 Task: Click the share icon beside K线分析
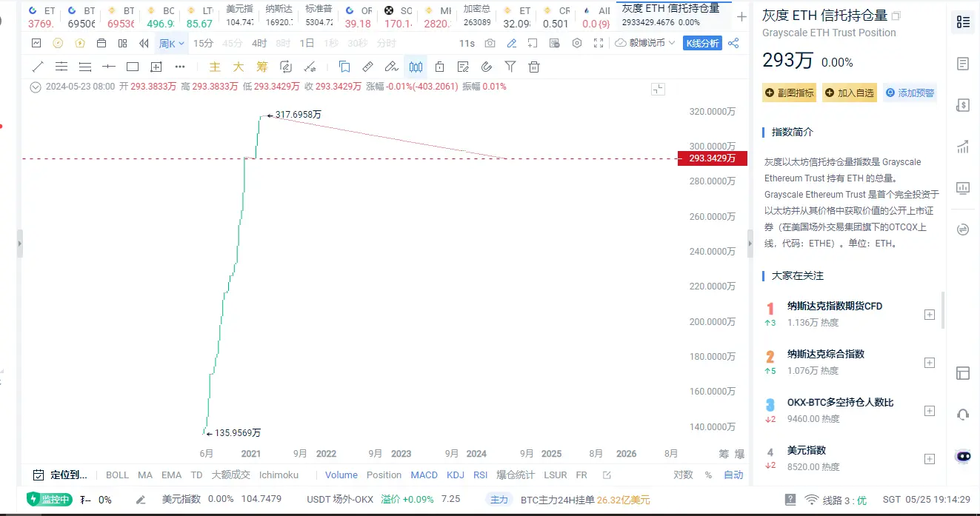[733, 44]
